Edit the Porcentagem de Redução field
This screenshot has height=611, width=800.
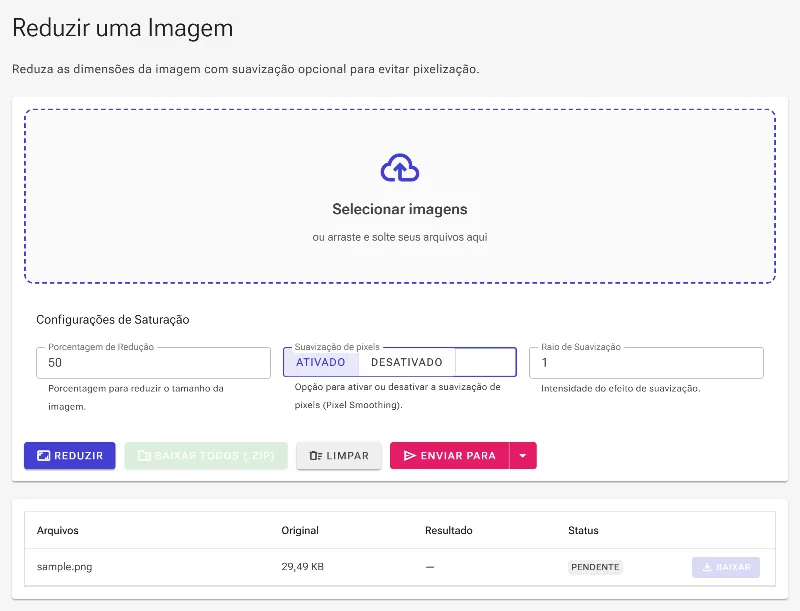153,363
